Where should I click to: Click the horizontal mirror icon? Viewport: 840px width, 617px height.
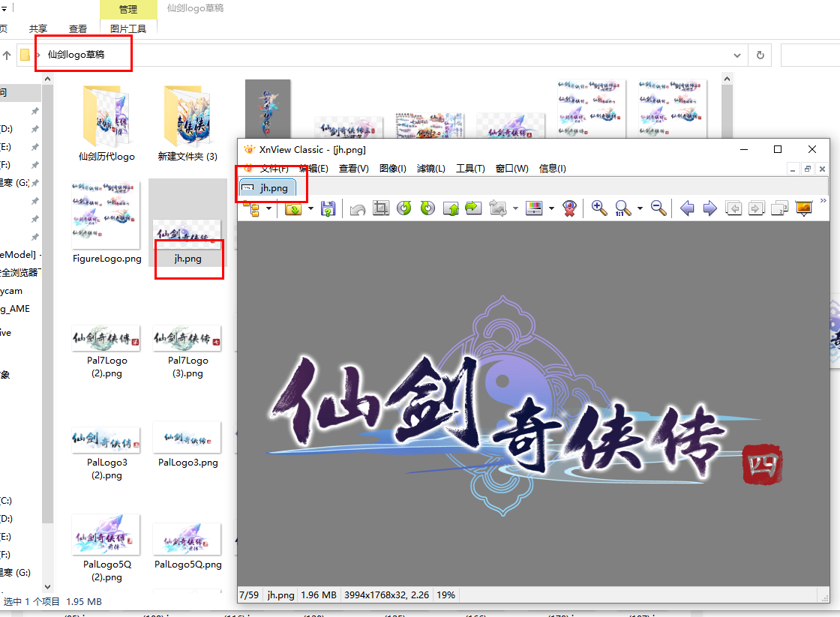(x=473, y=208)
